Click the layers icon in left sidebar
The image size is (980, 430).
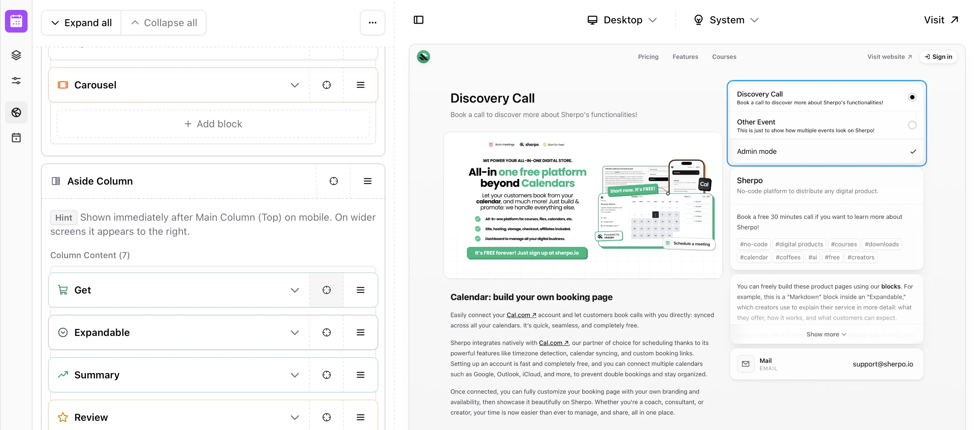pyautogui.click(x=16, y=55)
